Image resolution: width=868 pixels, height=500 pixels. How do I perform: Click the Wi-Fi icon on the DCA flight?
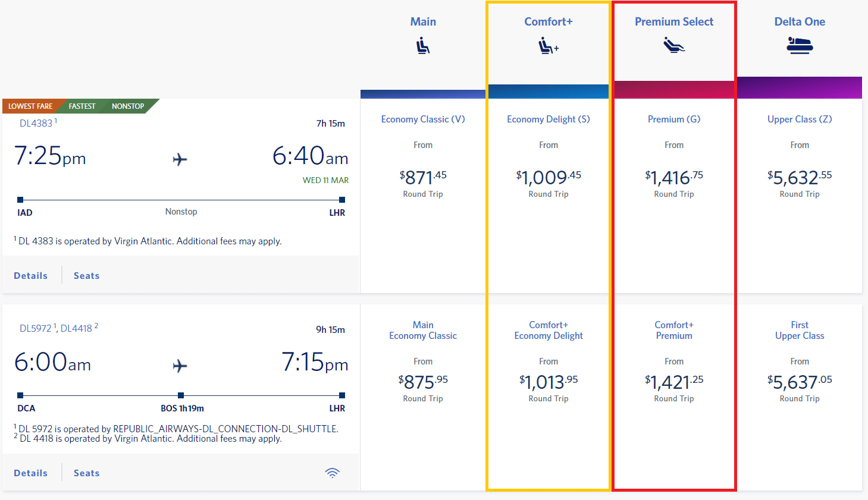pos(332,472)
